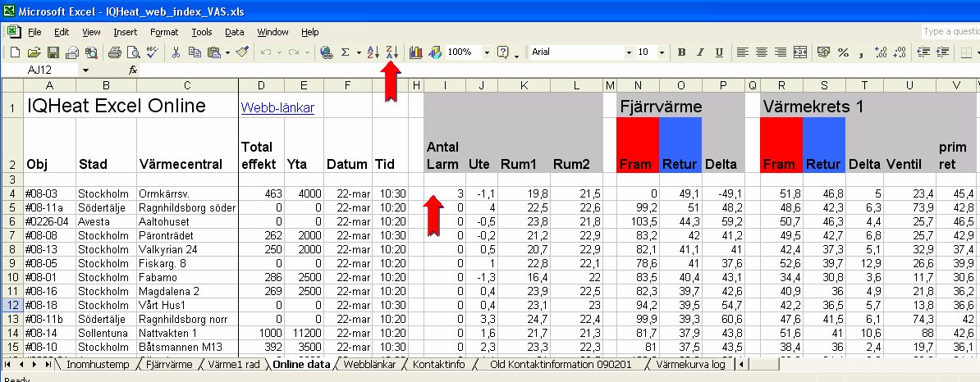Select the cell with #08-14

pos(49,333)
